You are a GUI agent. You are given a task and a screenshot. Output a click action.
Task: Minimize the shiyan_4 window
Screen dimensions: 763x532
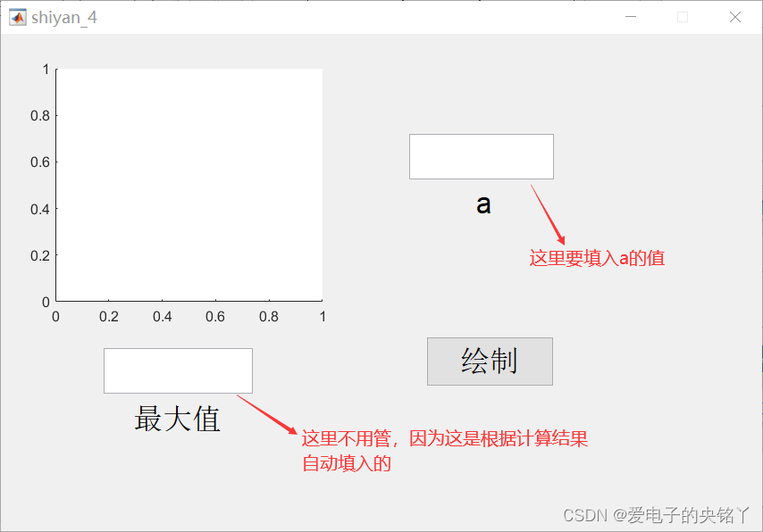[631, 17]
